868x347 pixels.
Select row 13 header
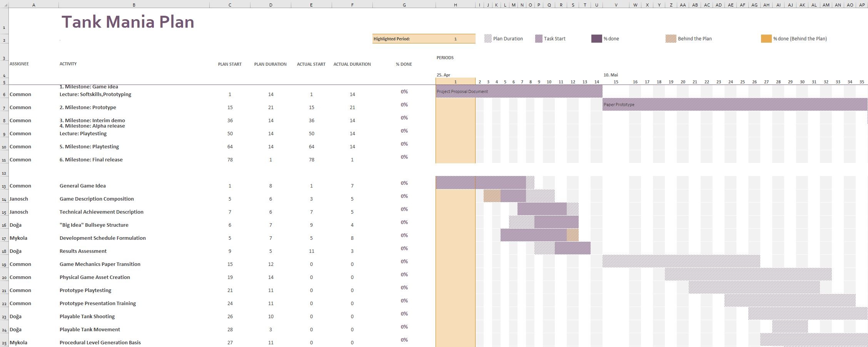[4, 186]
